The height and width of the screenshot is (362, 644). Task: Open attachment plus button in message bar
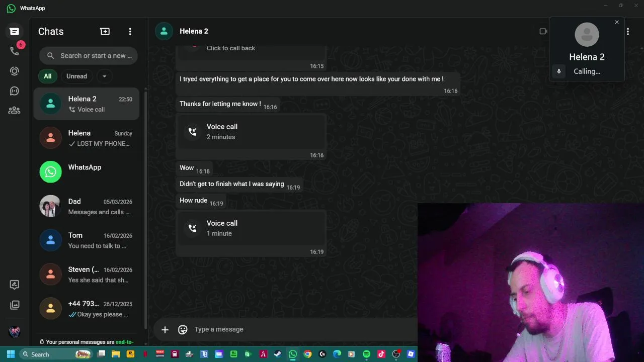coord(165,329)
